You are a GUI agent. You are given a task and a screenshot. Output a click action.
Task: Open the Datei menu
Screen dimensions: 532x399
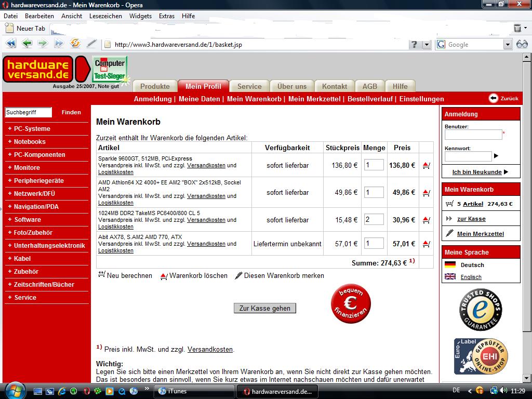pos(10,16)
